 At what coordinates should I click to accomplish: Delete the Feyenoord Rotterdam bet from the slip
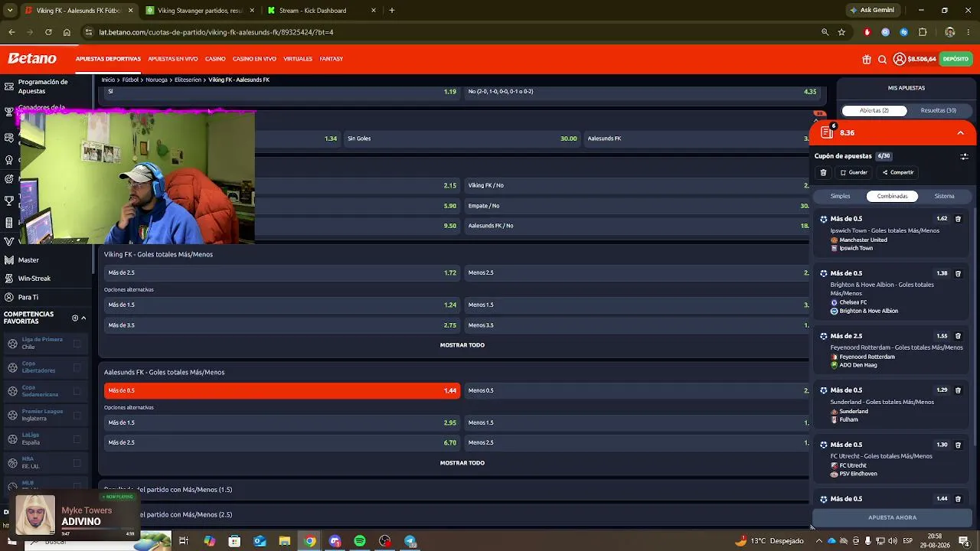pyautogui.click(x=958, y=336)
